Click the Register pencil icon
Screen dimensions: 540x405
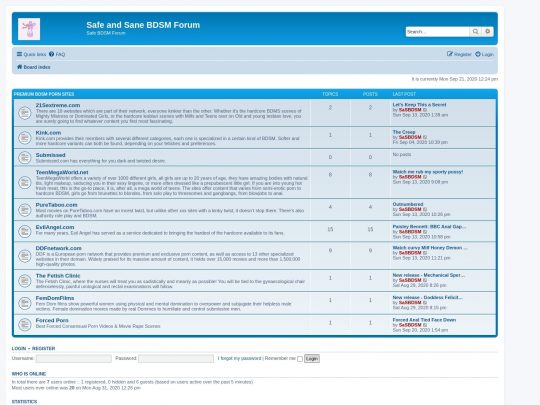coord(450,54)
